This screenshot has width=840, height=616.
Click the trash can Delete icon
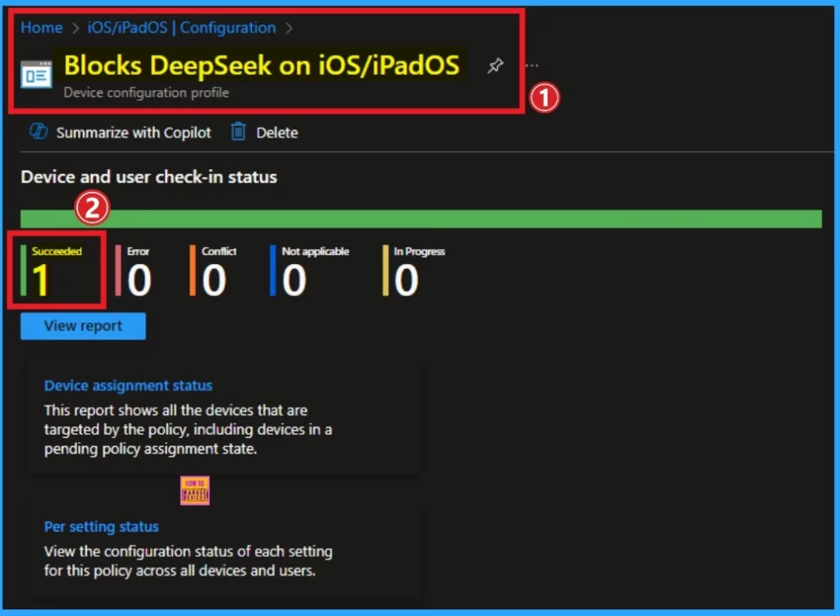[238, 131]
